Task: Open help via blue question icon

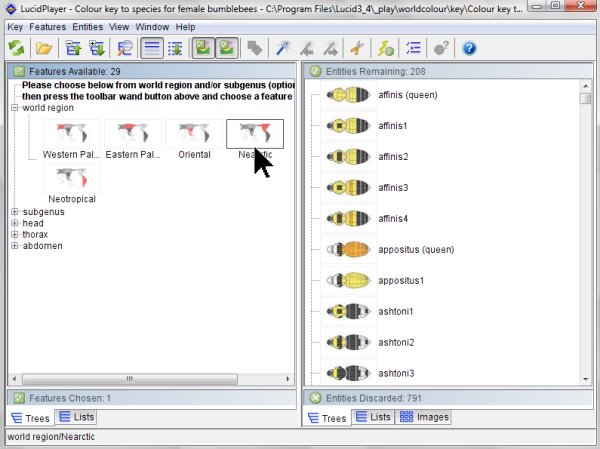Action: click(x=469, y=48)
